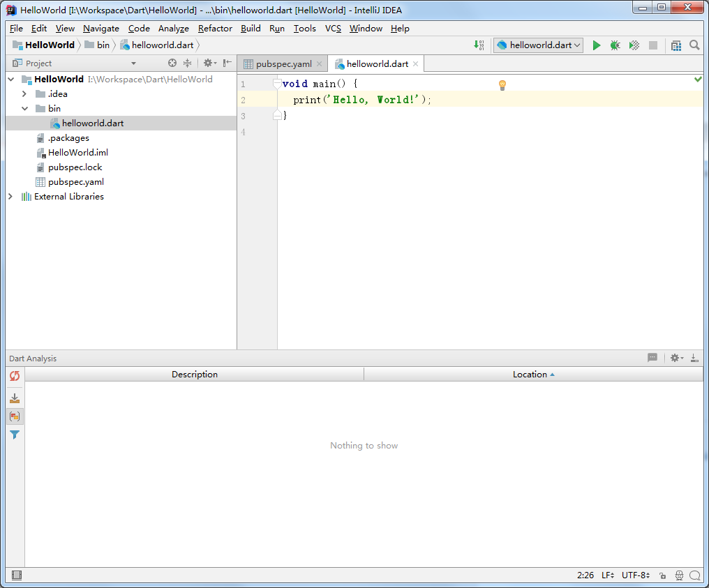This screenshot has width=709, height=588.
Task: Expand the .idea folder
Action: coord(24,94)
